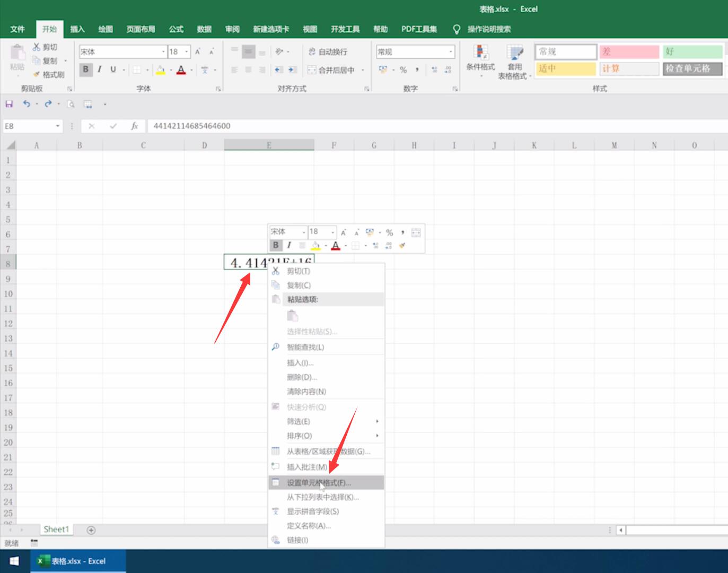Screen dimensions: 728x573
Task: Open print preview from the quick access toolbar
Action: pos(71,104)
